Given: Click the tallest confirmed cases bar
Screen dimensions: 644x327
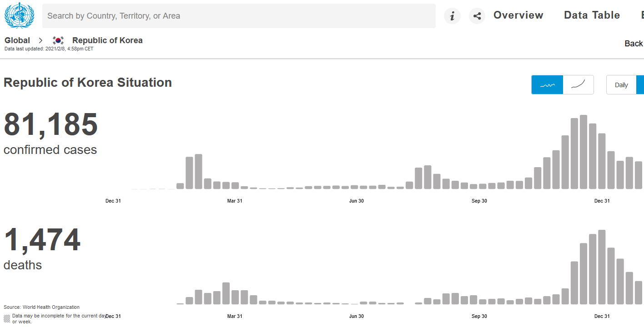Looking at the screenshot, I should click(584, 152).
